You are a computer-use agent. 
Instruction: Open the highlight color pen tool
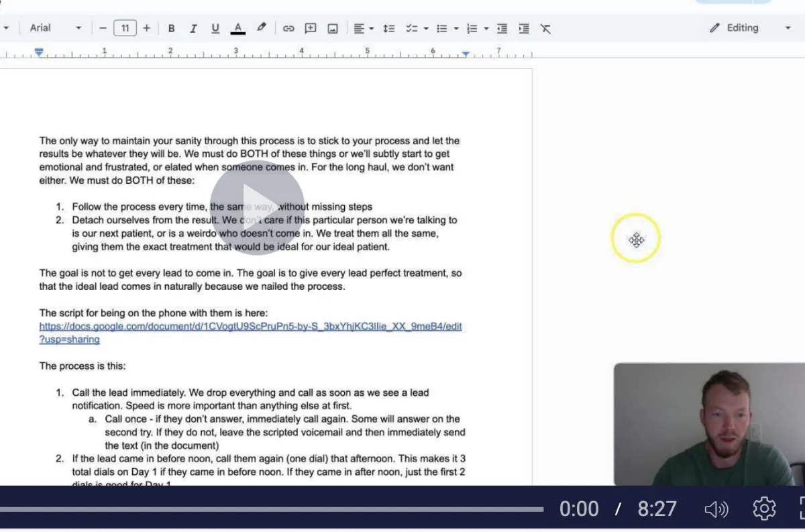[x=261, y=28]
